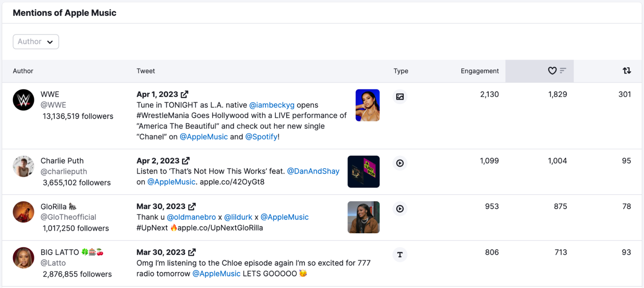Click the video type icon on GloRilla's tweet
Screen dimensions: 644x288
pyautogui.click(x=400, y=209)
